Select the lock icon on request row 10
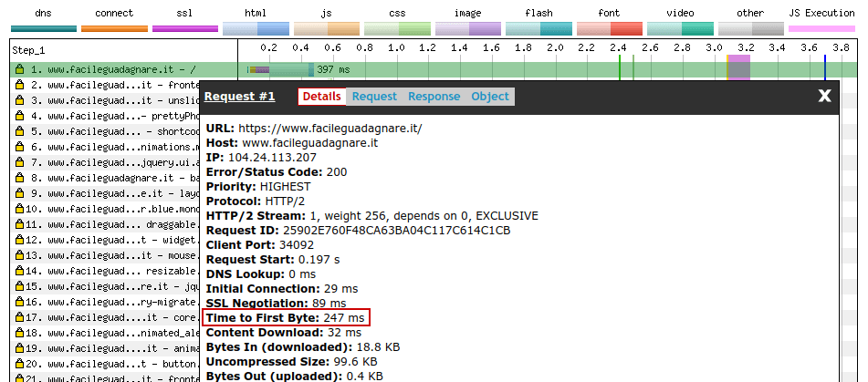This screenshot has width=868, height=382. (x=20, y=209)
